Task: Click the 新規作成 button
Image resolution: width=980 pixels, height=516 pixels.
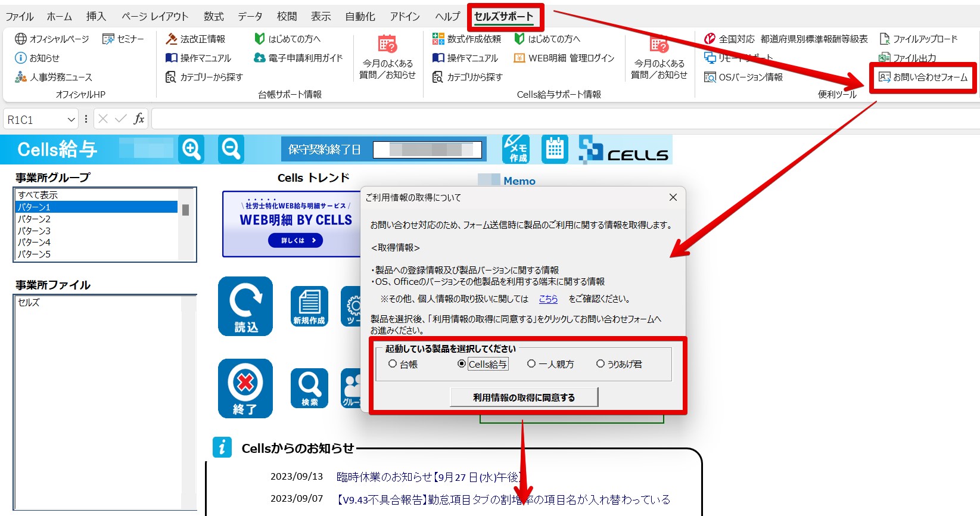Action: tap(309, 306)
